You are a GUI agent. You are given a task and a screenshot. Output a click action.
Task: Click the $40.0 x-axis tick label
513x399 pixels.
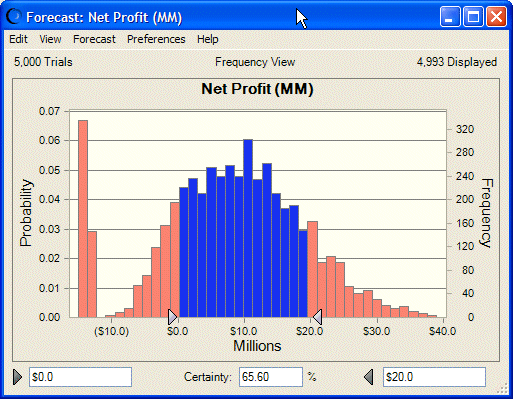click(x=442, y=331)
